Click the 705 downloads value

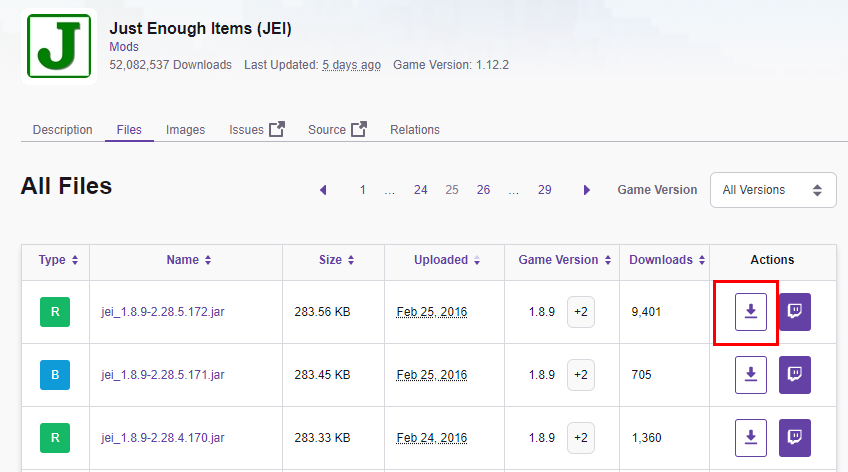click(641, 375)
